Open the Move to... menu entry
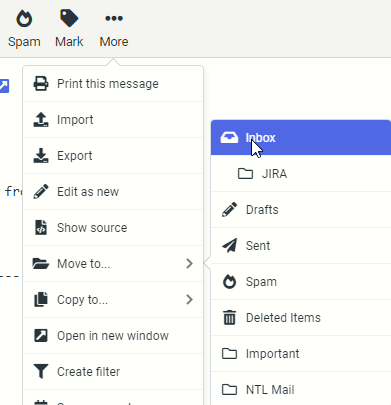391x405 pixels. pos(113,264)
